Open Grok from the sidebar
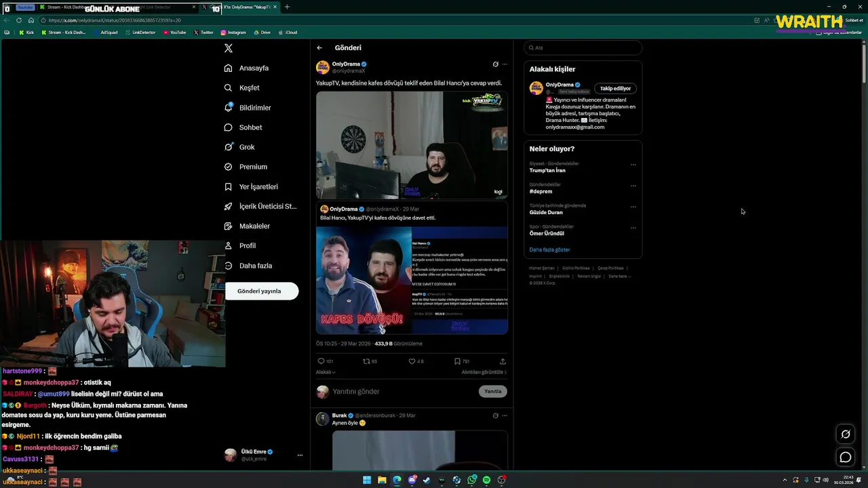The image size is (868, 488). coord(239,147)
